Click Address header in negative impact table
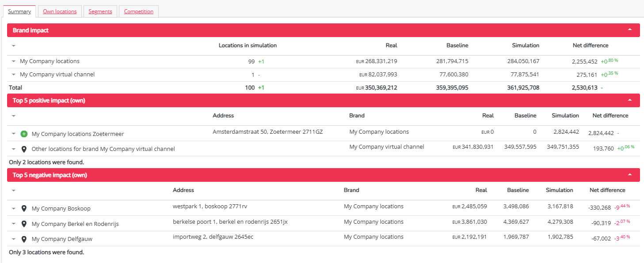The width and height of the screenshot is (644, 263). [183, 190]
